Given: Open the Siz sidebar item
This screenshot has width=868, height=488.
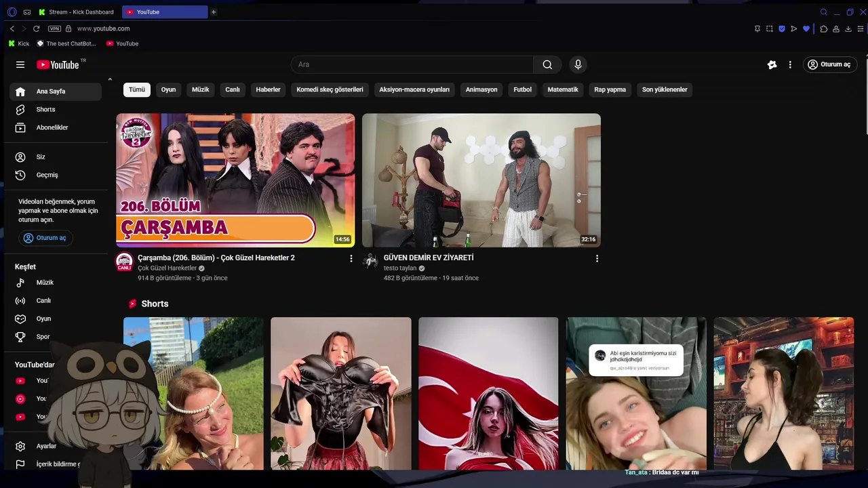Looking at the screenshot, I should (56, 157).
